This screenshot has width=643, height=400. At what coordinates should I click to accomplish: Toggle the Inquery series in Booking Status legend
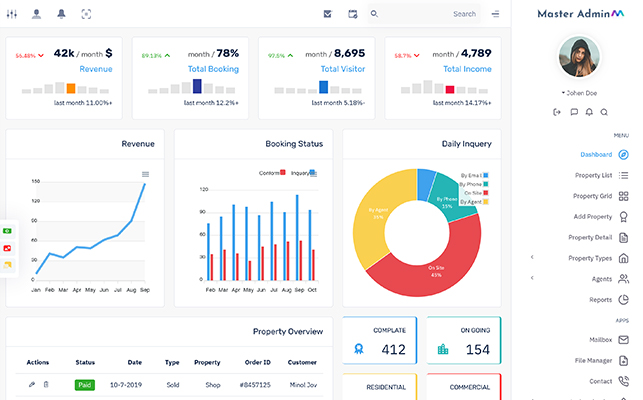[303, 173]
